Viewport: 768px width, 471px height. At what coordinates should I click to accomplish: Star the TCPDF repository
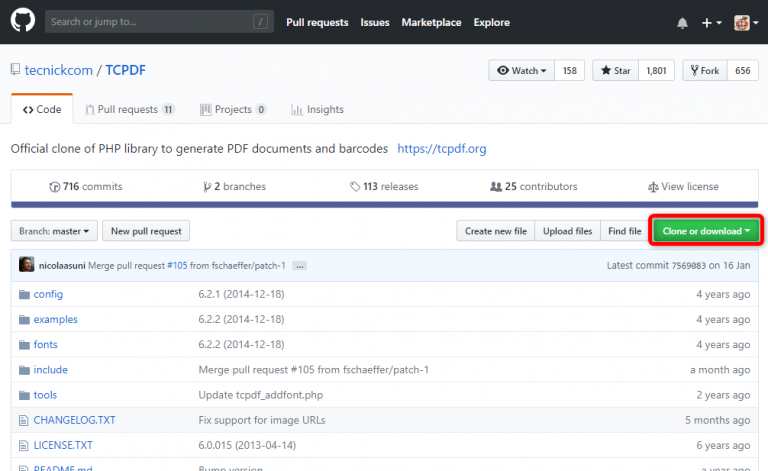(x=614, y=71)
